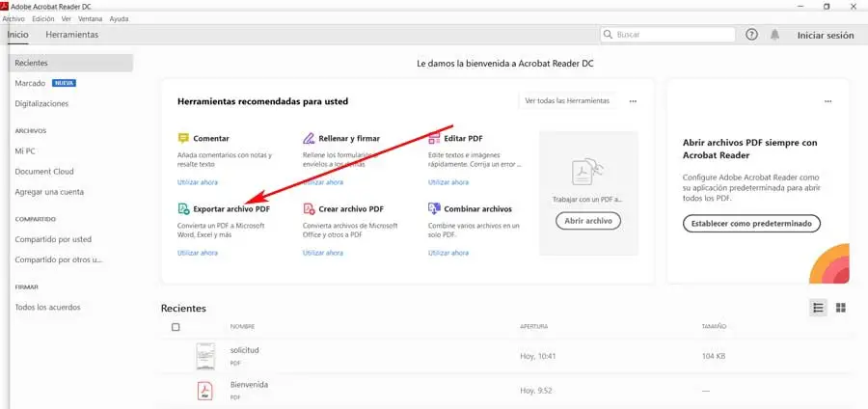Click the Editar PDF tool icon

coord(434,138)
